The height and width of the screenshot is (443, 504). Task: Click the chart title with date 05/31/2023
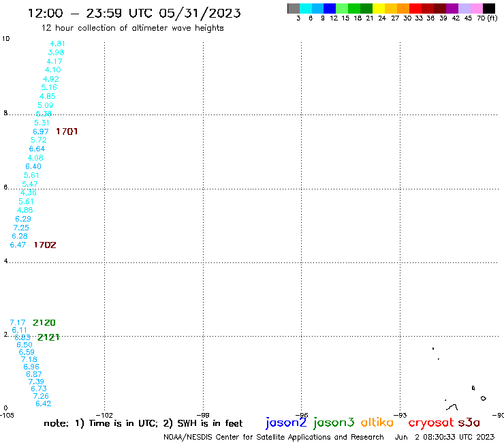point(134,14)
